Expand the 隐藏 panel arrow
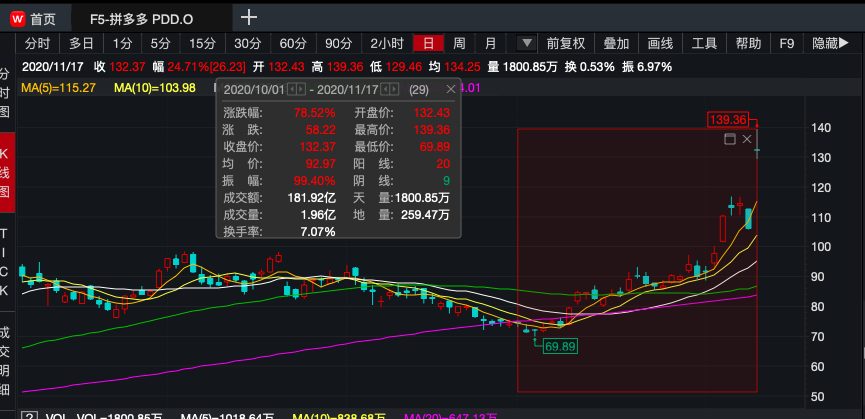Image resolution: width=865 pixels, height=419 pixels. point(845,43)
